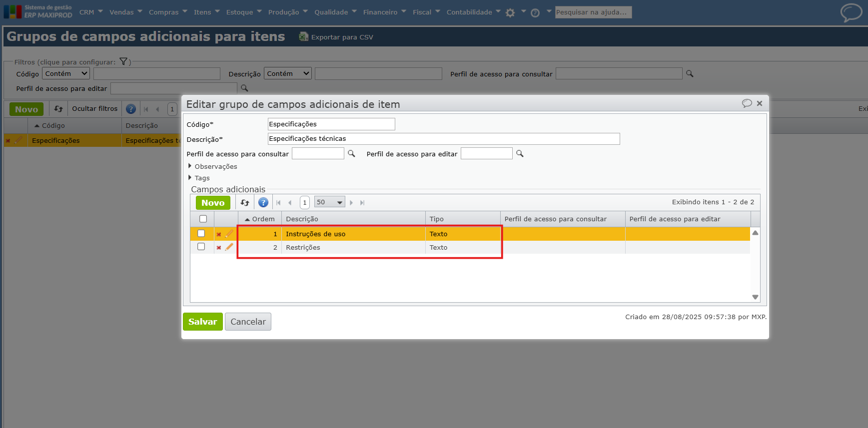Open the Vendas menu

126,12
